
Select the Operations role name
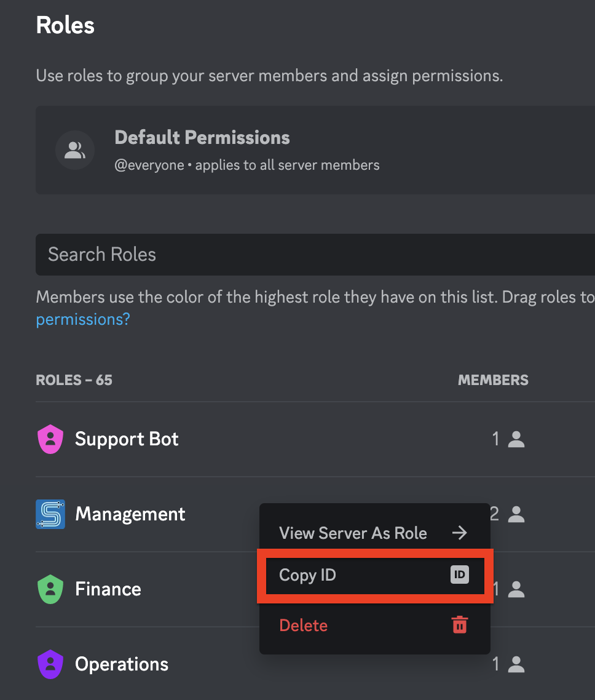click(122, 664)
